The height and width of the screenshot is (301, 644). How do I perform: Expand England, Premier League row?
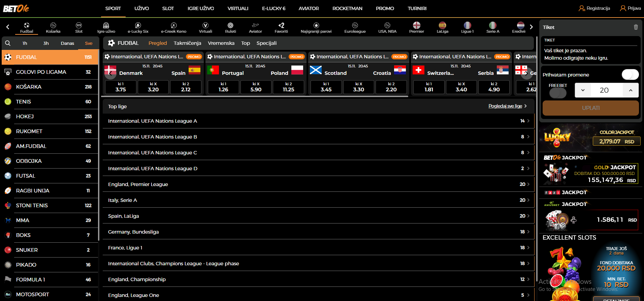pyautogui.click(x=318, y=184)
